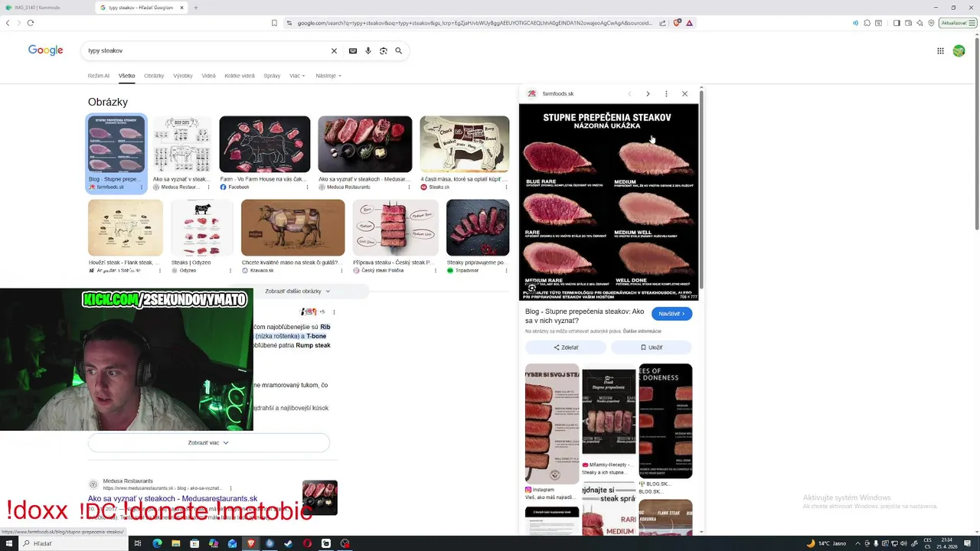Open the Farm House cow cuts thumbnail
This screenshot has height=551, width=980.
265,144
